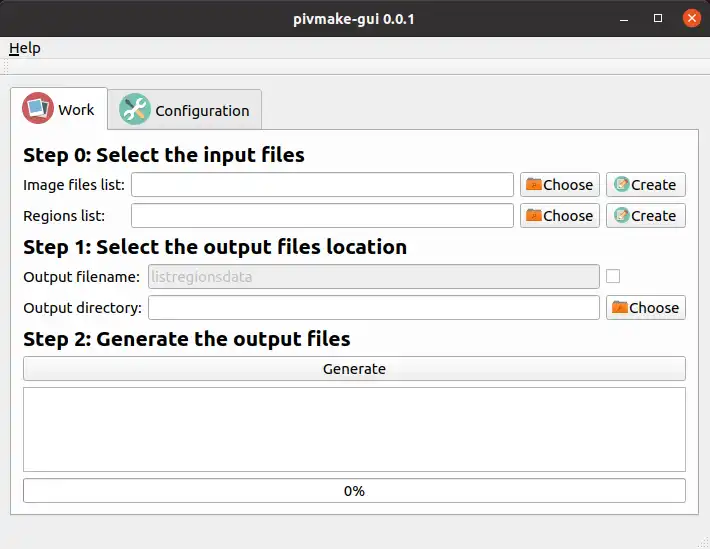
Task: Click the Output filename field
Action: pos(373,276)
